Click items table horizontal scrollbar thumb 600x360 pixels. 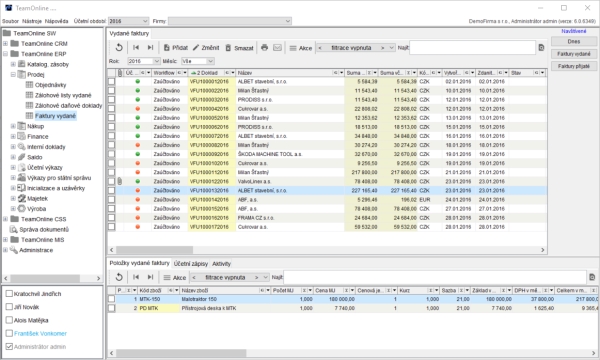tap(181, 353)
